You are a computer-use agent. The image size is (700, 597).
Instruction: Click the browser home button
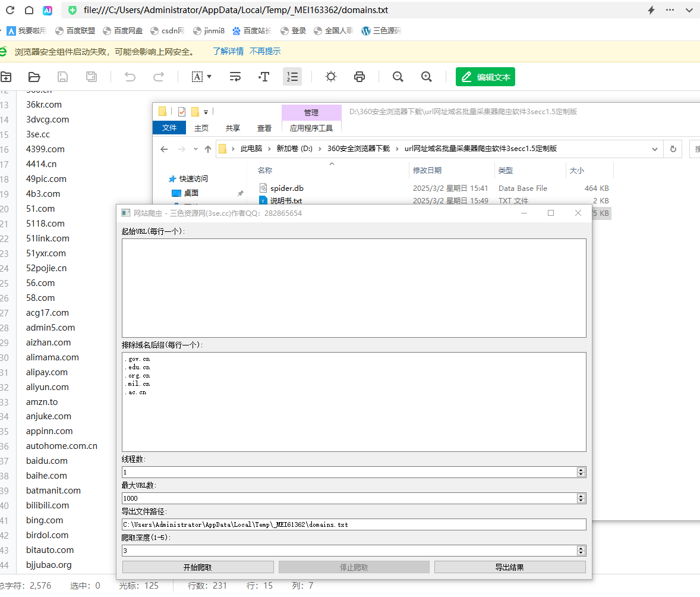pyautogui.click(x=29, y=10)
